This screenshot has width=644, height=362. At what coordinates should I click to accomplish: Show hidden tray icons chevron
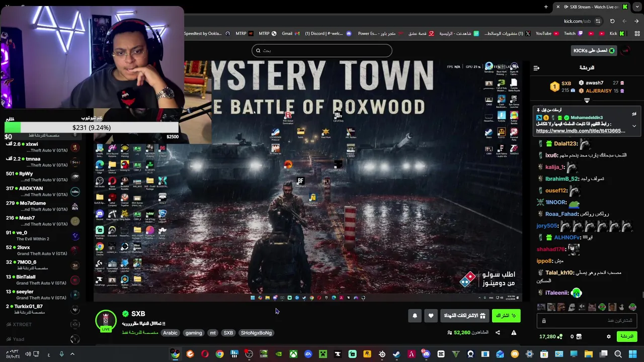tap(72, 354)
